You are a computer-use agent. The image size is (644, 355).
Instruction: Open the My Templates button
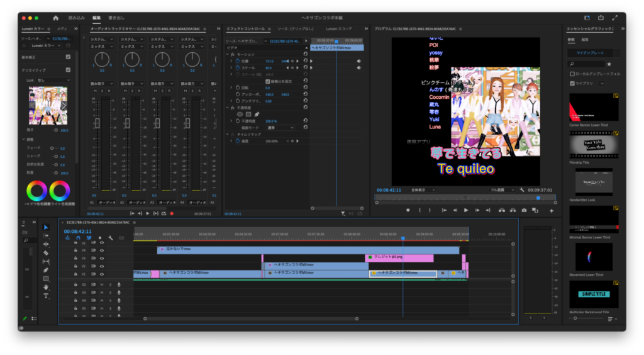pos(590,53)
